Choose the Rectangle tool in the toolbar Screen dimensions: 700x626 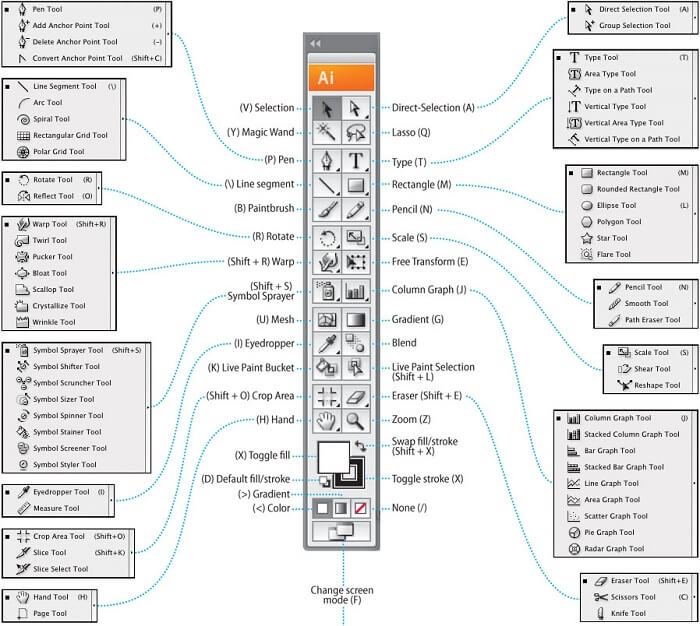coord(356,185)
